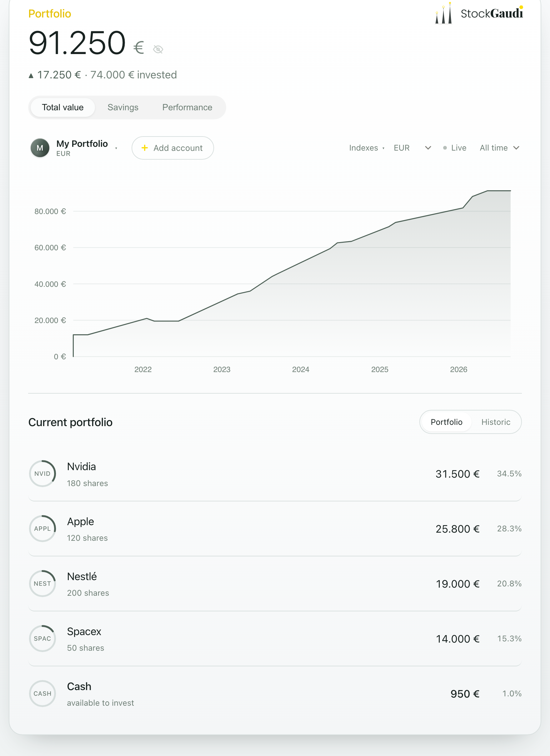Click the 15.3% allocation figure
Viewport: 550px width, 756px height.
(x=509, y=639)
